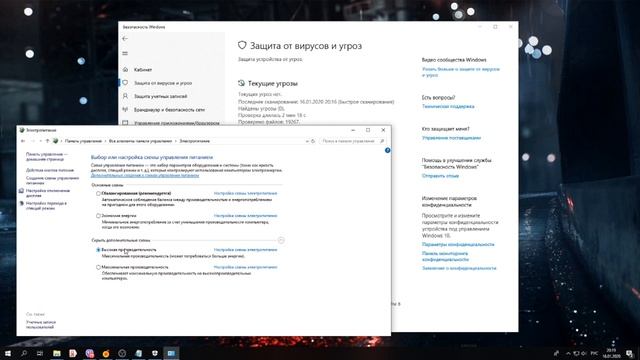The image size is (640, 360).
Task: Open Windows Community video learn-more link
Action: [461, 72]
